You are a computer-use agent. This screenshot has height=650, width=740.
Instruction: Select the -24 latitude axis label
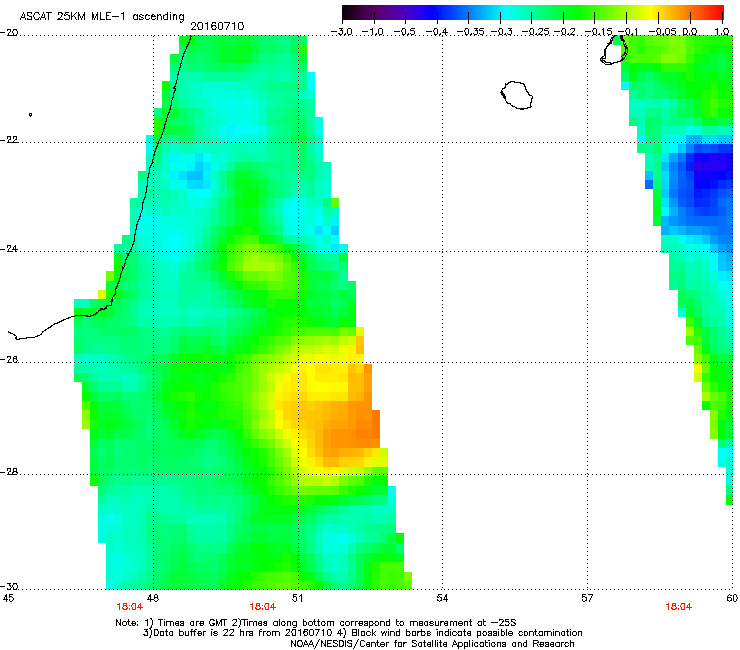click(x=9, y=249)
